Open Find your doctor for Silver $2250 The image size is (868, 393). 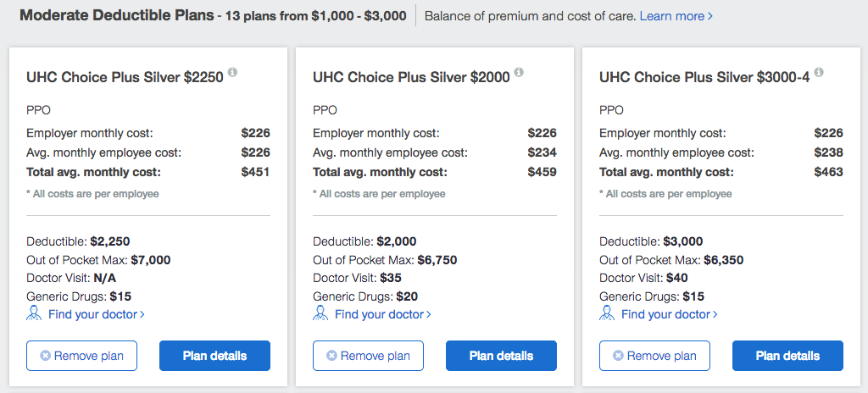(x=97, y=314)
